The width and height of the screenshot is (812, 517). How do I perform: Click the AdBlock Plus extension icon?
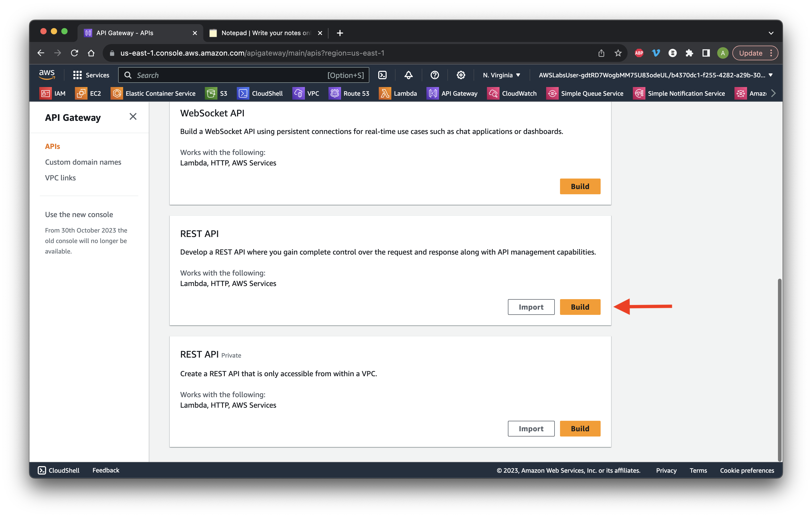coord(639,53)
